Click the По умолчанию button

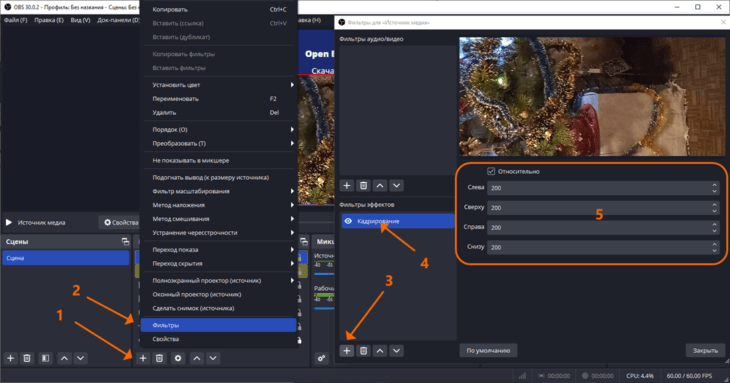pos(488,350)
